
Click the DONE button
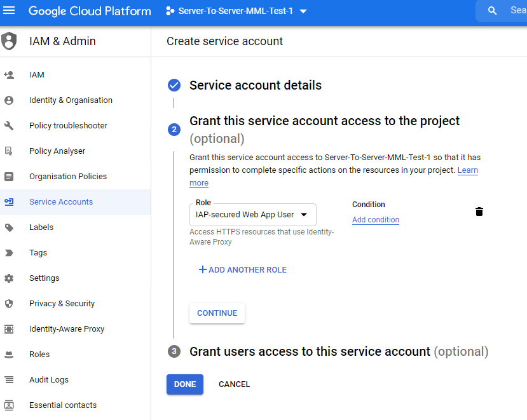coord(185,384)
